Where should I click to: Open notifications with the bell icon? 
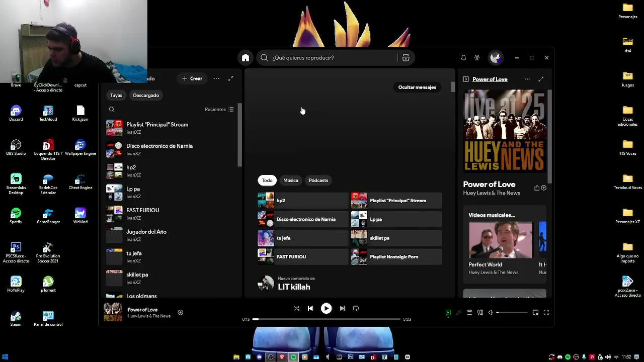463,58
